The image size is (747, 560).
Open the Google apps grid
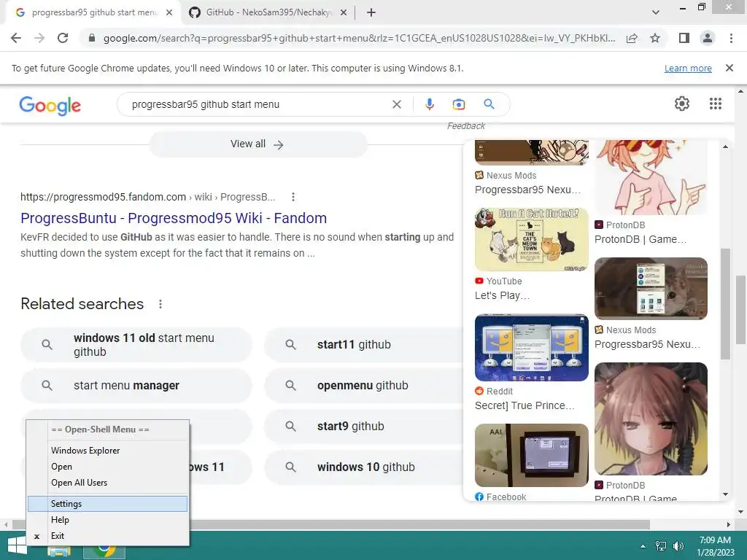715,104
